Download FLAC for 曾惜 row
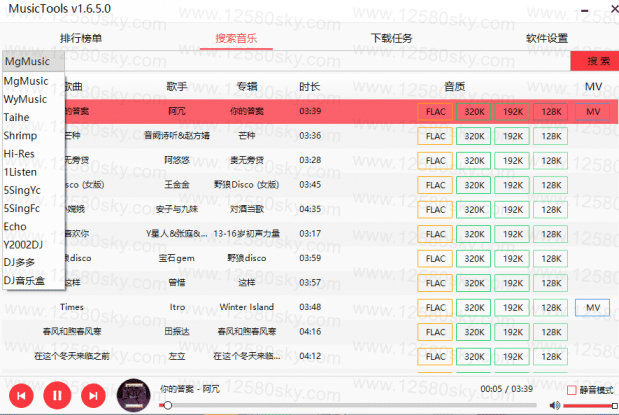619x415 pixels. point(435,283)
